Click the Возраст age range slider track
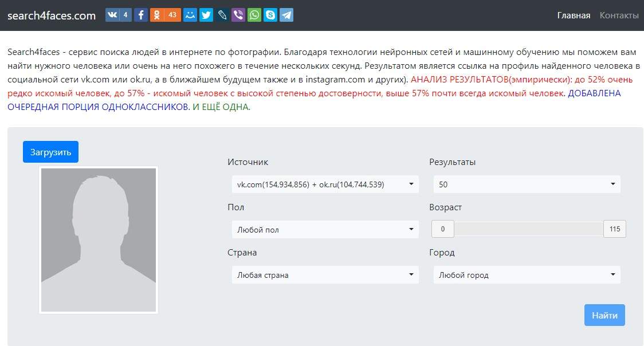This screenshot has height=346, width=644. tap(528, 229)
